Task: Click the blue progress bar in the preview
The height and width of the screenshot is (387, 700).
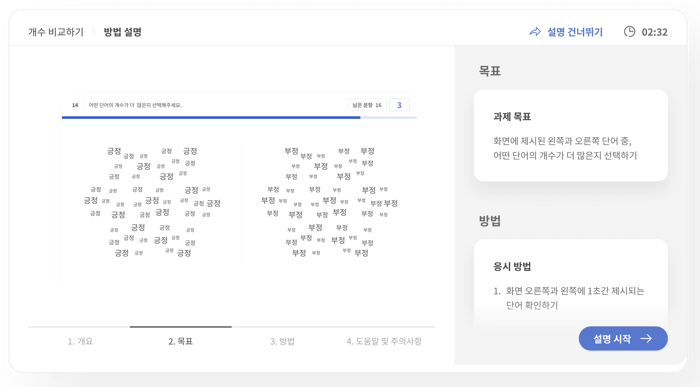Action: point(211,117)
